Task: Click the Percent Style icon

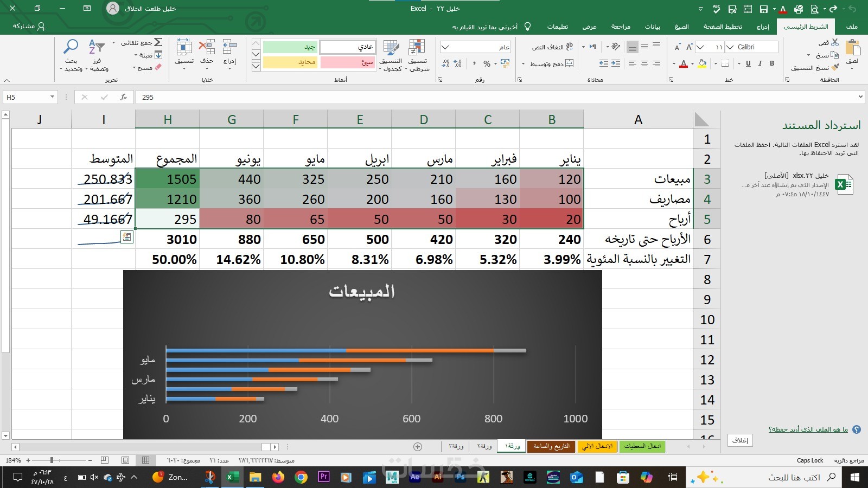Action: click(487, 63)
